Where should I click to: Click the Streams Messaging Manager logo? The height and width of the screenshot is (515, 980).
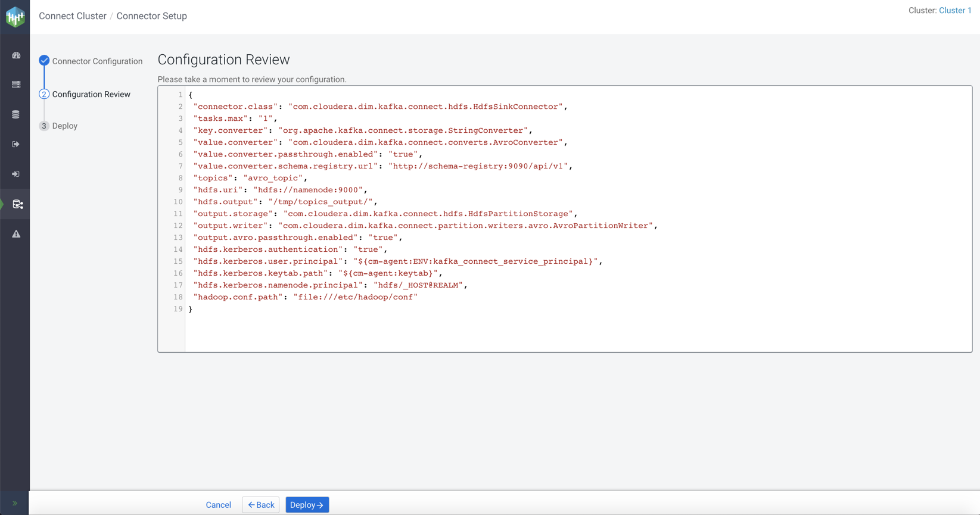(15, 17)
